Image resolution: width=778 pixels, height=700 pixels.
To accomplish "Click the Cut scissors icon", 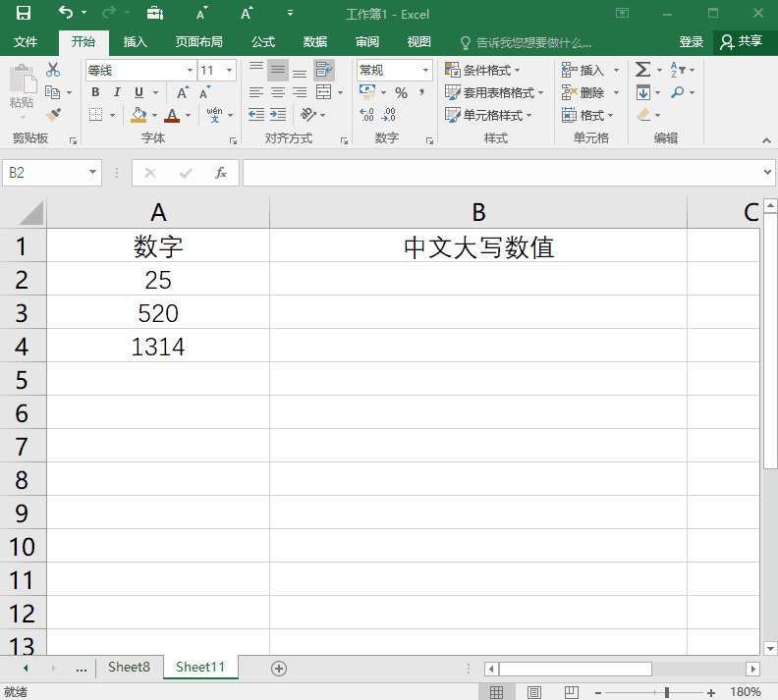I will tap(53, 70).
